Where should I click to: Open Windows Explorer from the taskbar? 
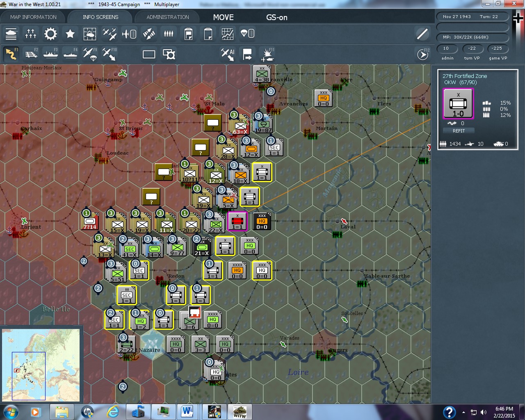point(62,412)
